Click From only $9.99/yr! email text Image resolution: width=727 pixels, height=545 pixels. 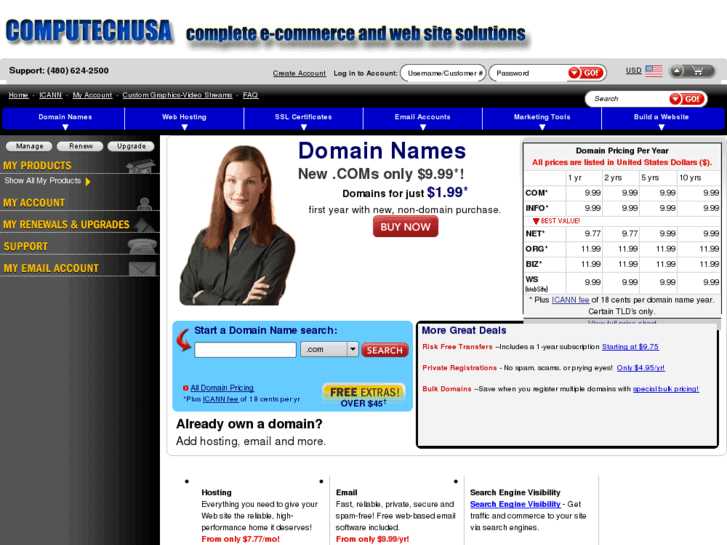(x=372, y=539)
